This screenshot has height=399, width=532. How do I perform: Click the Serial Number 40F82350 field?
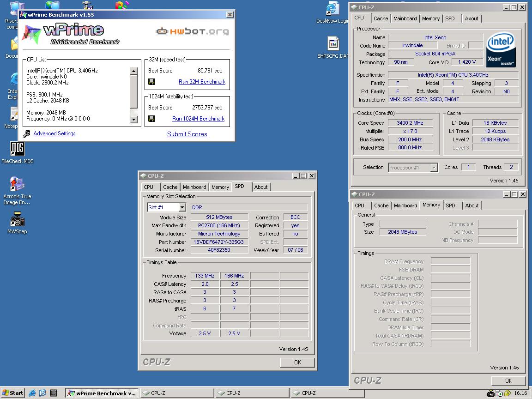pos(219,250)
